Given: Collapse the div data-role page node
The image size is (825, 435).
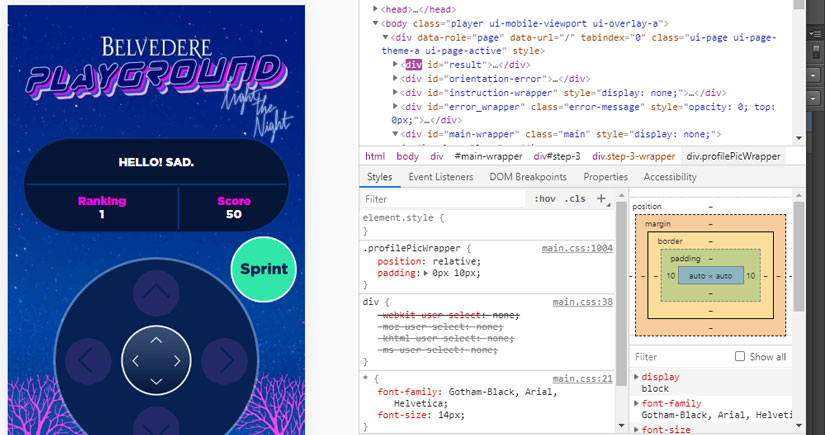Looking at the screenshot, I should click(x=386, y=37).
